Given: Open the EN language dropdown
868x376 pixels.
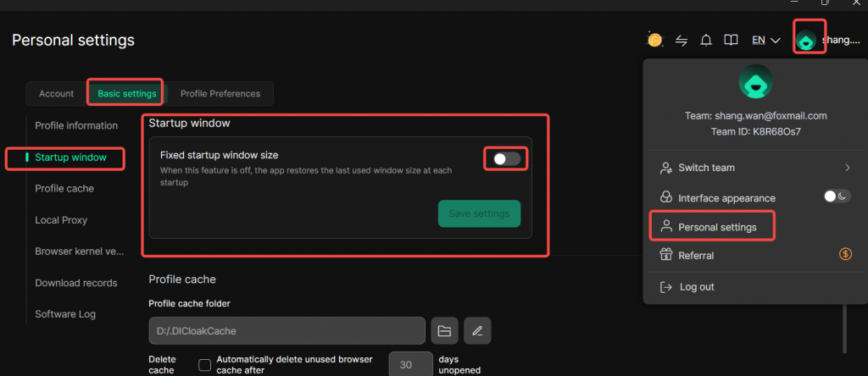Looking at the screenshot, I should 765,41.
